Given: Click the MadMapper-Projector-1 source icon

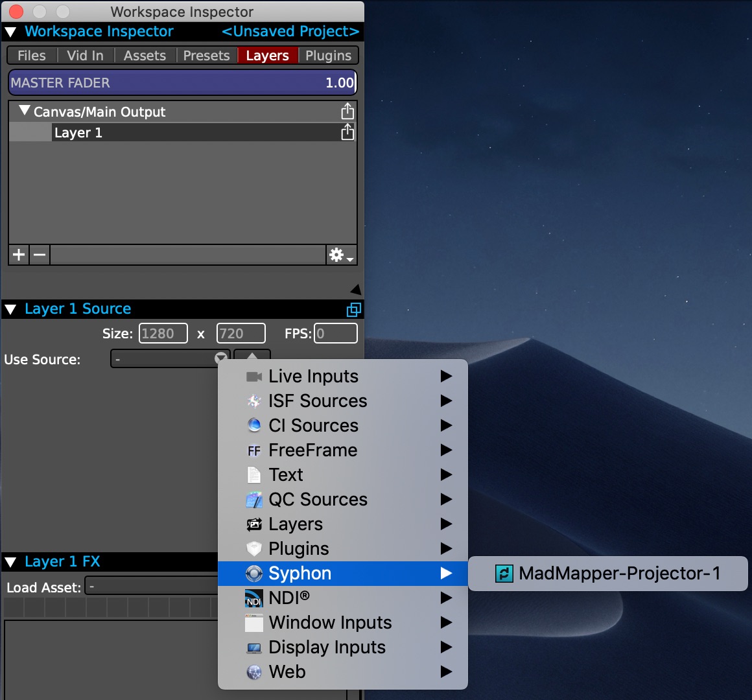Looking at the screenshot, I should (x=504, y=574).
